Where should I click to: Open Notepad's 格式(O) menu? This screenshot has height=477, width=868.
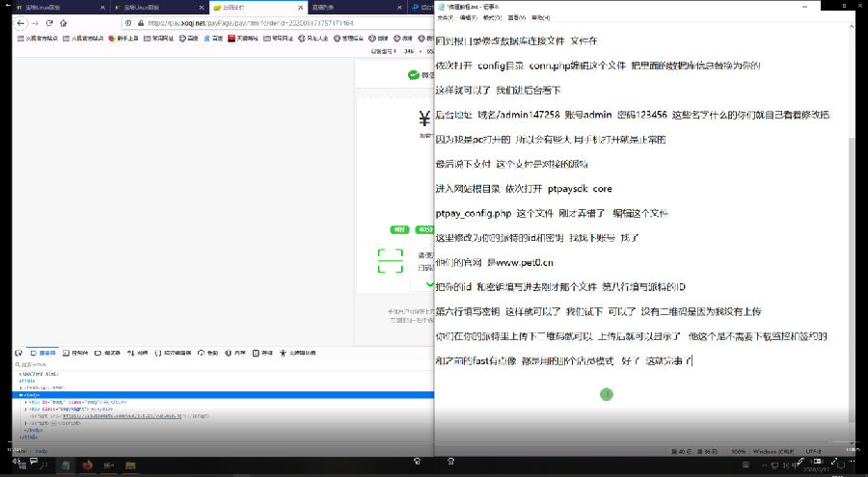(x=492, y=17)
